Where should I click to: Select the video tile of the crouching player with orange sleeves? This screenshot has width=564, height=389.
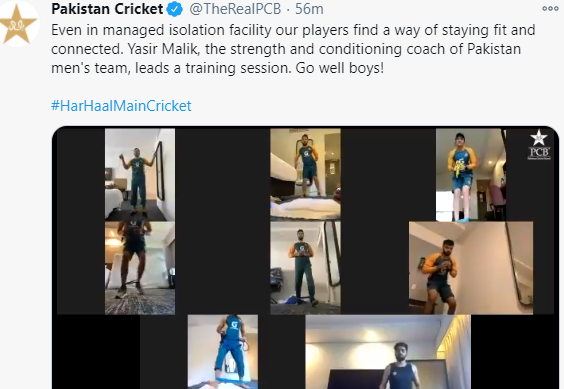click(471, 268)
